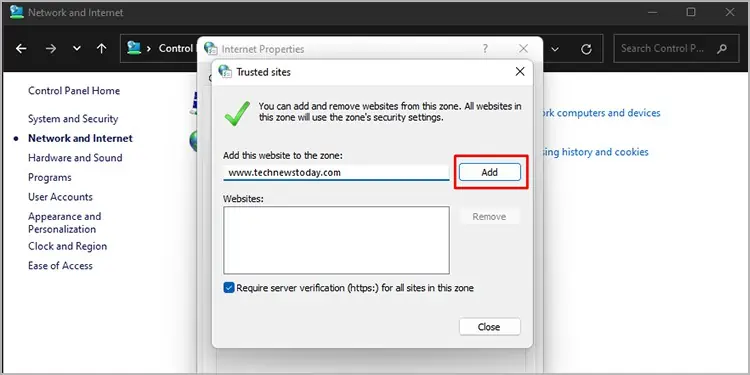This screenshot has width=750, height=375.
Task: Click the Network and Internet window title icon
Action: pos(17,12)
